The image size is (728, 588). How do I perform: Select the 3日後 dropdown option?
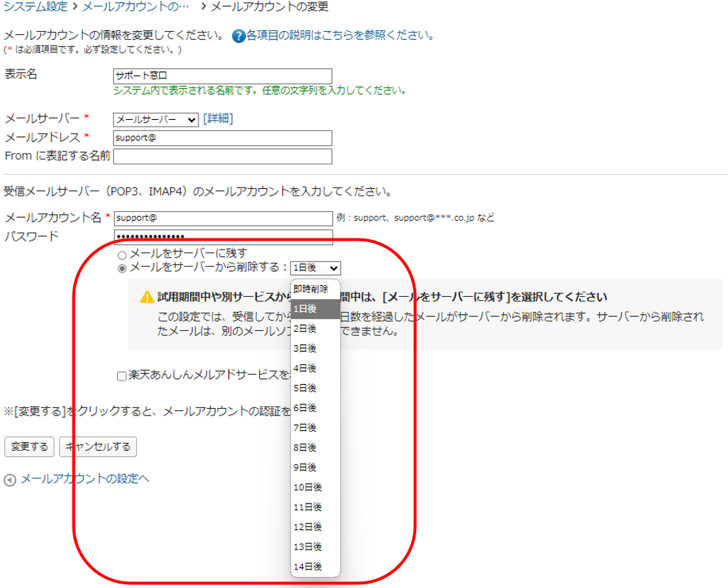(312, 348)
